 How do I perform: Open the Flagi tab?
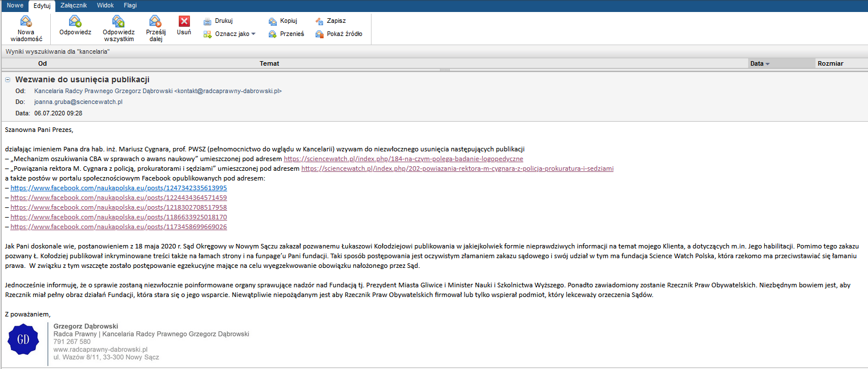point(130,5)
